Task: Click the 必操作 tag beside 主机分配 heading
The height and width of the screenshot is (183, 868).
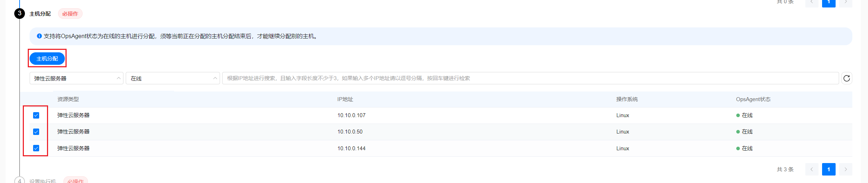Action: [70, 14]
